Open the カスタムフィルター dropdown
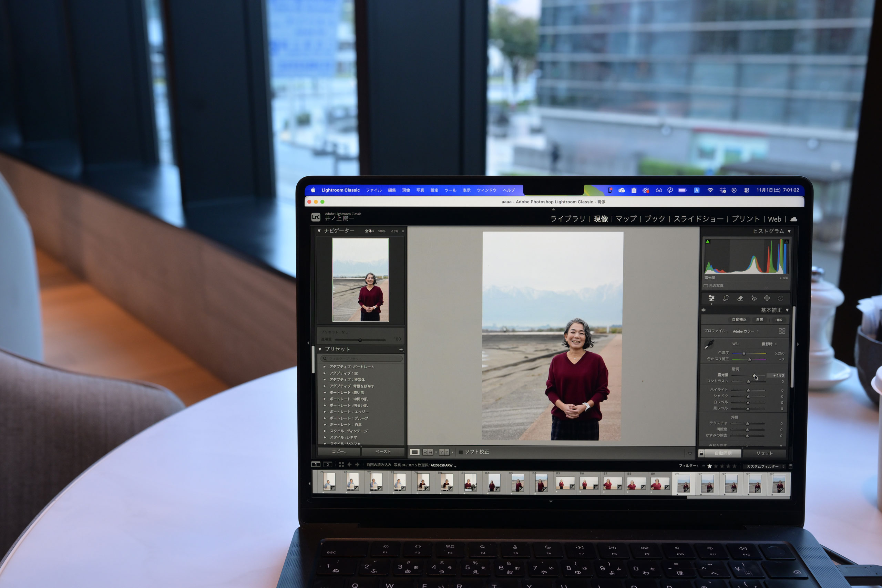Image resolution: width=882 pixels, height=588 pixels. (765, 466)
